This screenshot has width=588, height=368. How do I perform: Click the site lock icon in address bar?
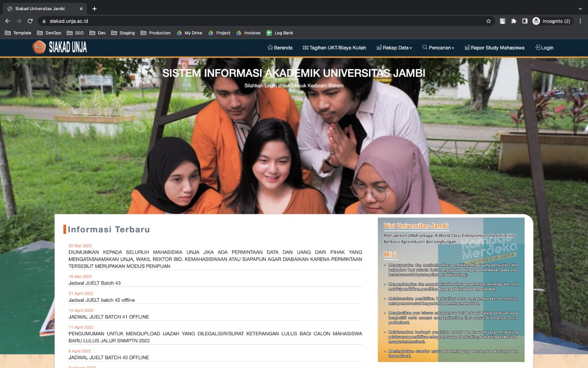[x=44, y=21]
